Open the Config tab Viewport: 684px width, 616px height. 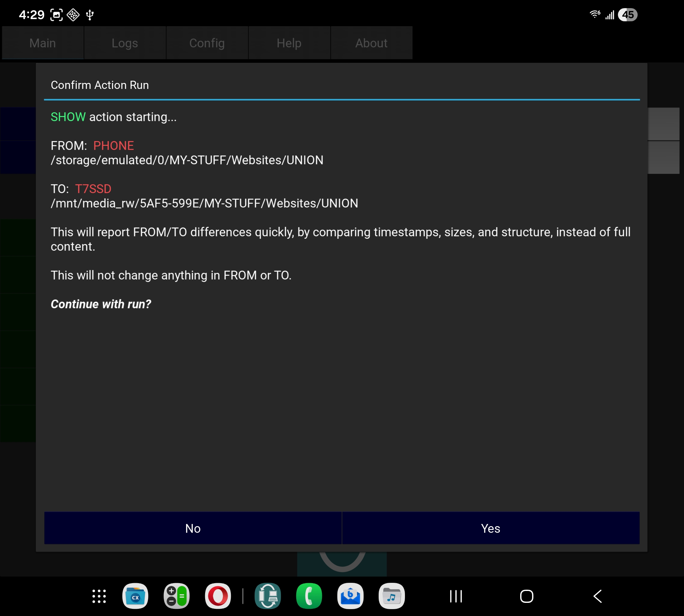tap(207, 43)
